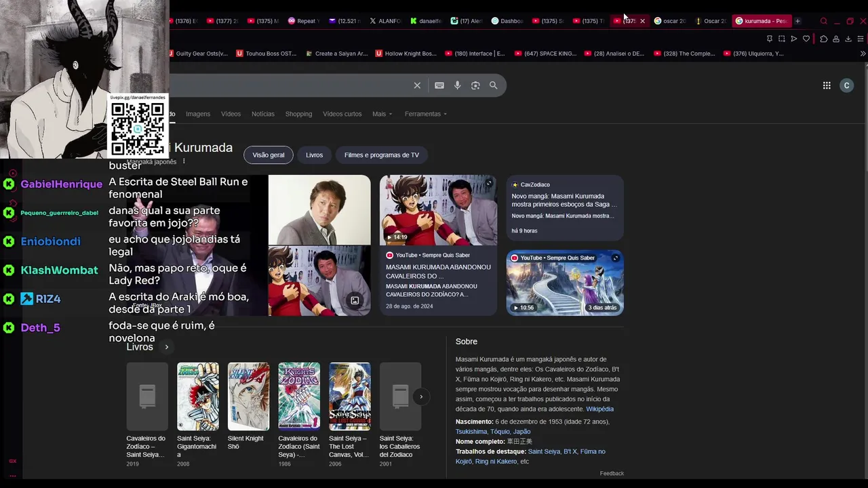Screen dimensions: 868x488
Task: Open the Touhou Boss OST bookmark
Action: 267,54
